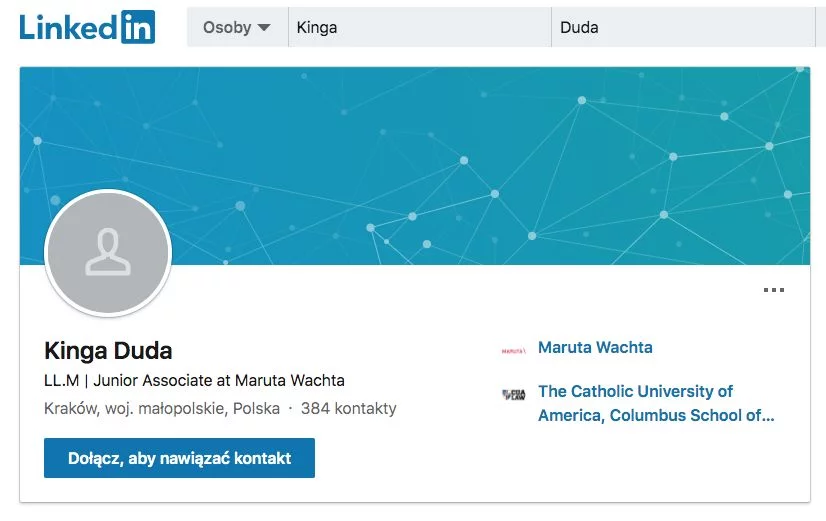This screenshot has width=826, height=521.
Task: Click the last name field containing Duda
Action: [683, 27]
